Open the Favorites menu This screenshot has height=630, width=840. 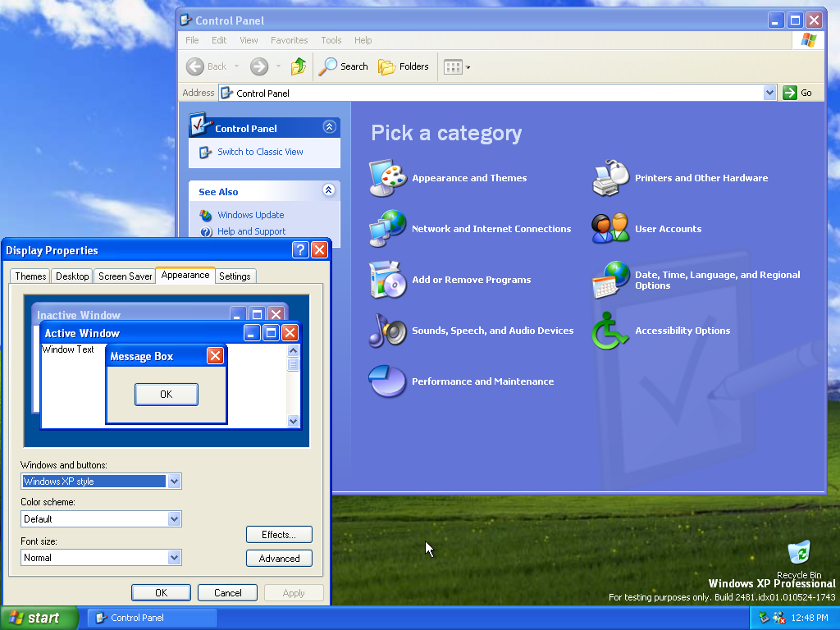[x=290, y=40]
